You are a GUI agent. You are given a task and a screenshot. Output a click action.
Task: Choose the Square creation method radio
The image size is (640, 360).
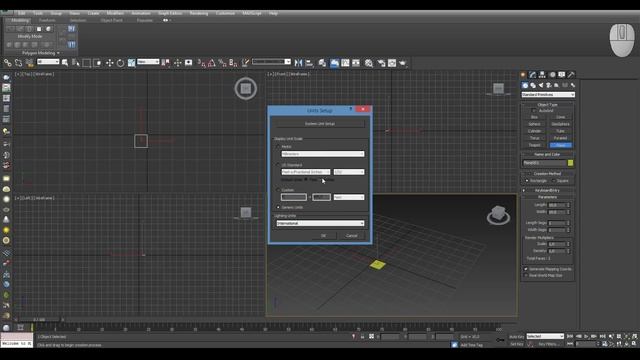pos(554,180)
